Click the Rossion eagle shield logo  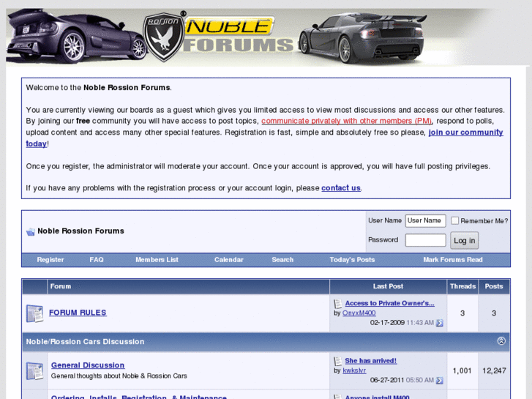[x=164, y=37]
